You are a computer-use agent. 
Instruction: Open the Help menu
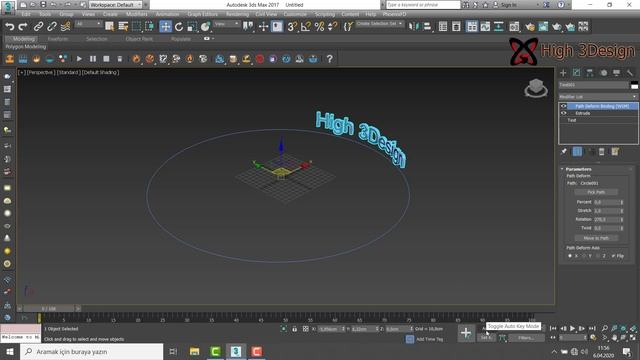[x=371, y=14]
